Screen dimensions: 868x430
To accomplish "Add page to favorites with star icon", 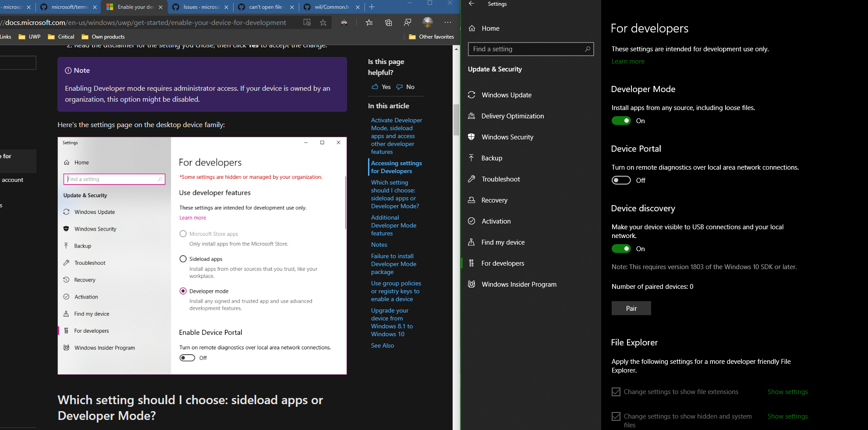I will tap(323, 22).
